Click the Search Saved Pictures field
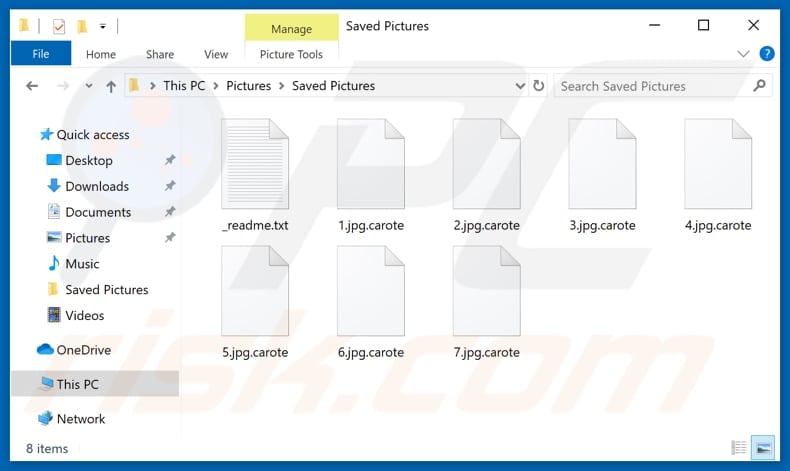The width and height of the screenshot is (790, 471). click(650, 86)
